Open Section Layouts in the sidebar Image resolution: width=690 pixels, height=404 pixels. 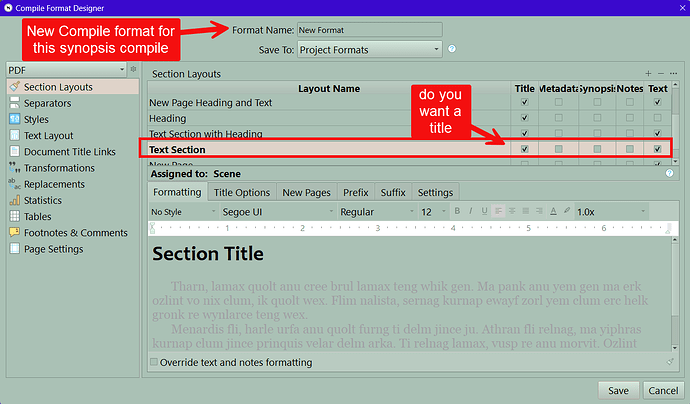pos(73,87)
